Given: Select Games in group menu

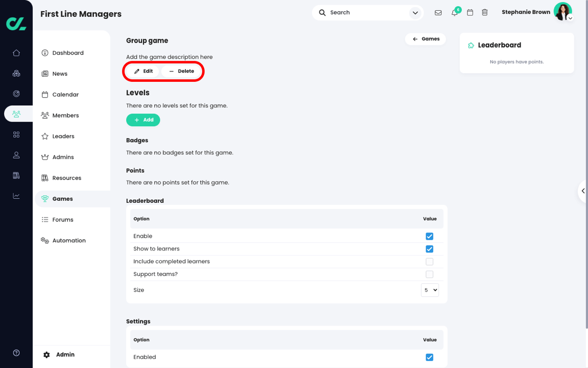Looking at the screenshot, I should [x=72, y=199].
